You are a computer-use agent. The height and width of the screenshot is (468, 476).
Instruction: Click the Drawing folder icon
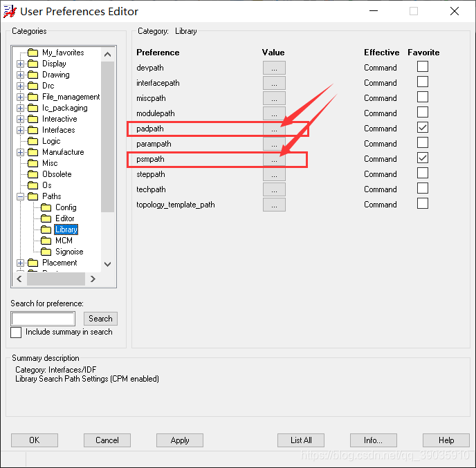[33, 75]
